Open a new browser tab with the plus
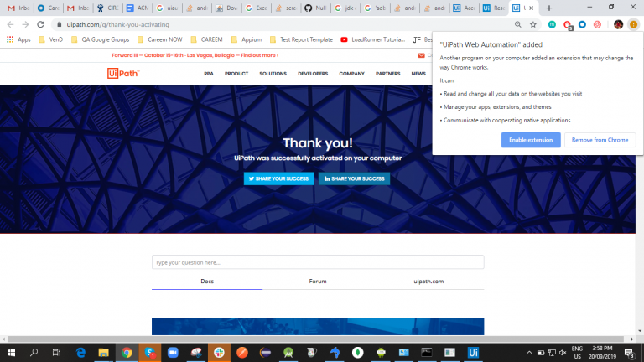 548,8
